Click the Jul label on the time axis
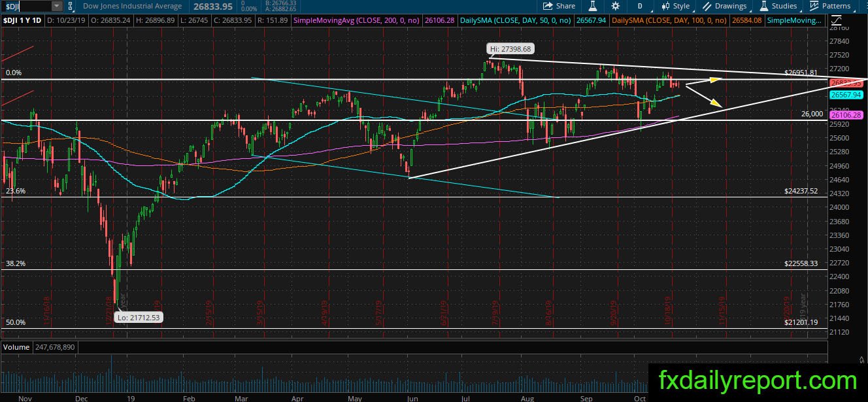The width and height of the screenshot is (868, 402). click(465, 398)
